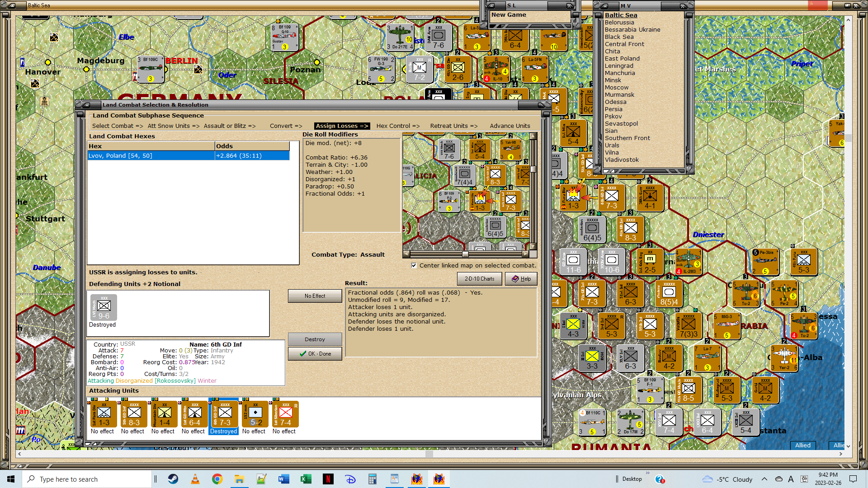The height and width of the screenshot is (488, 868).
Task: Click the FW 190 fighter counter near Poznan
Action: pyautogui.click(x=381, y=69)
